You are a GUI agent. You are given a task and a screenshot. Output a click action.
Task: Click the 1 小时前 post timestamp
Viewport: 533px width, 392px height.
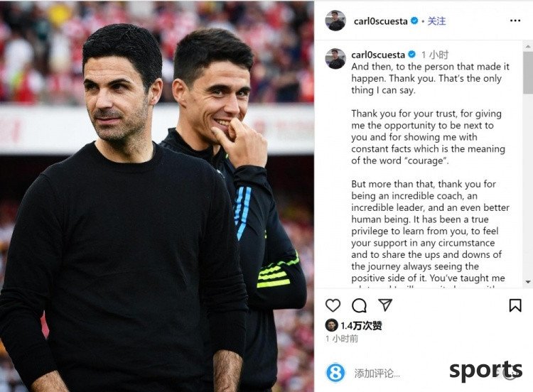(342, 339)
